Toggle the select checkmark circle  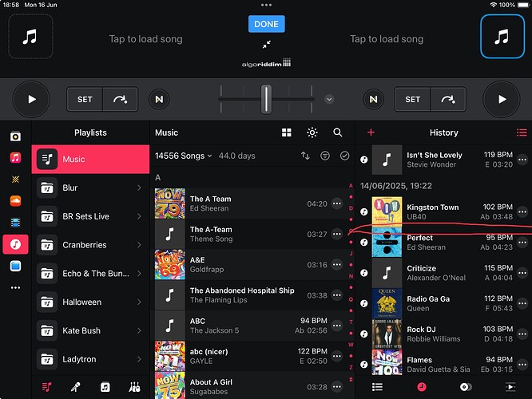pos(345,156)
